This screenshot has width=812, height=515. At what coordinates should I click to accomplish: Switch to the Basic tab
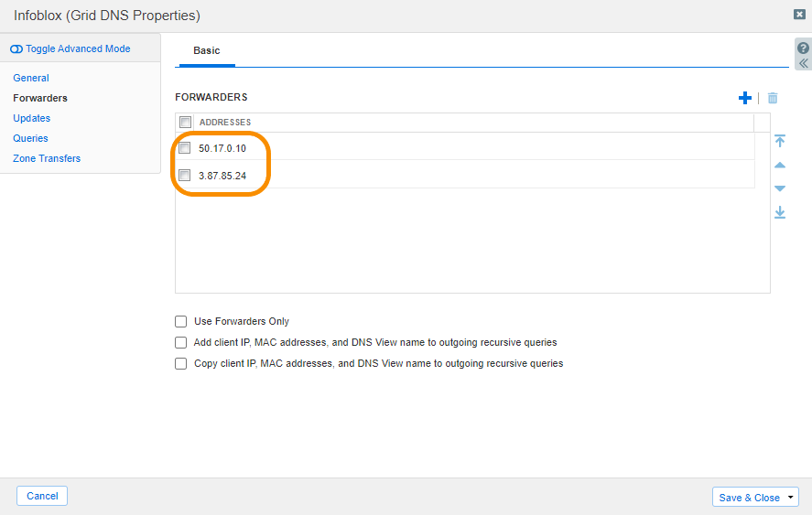[206, 51]
